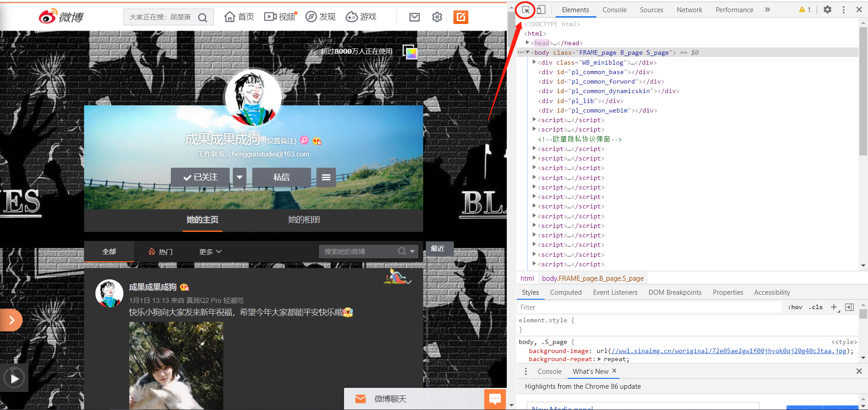
Task: Expand the orange side arrow panel
Action: pos(11,320)
